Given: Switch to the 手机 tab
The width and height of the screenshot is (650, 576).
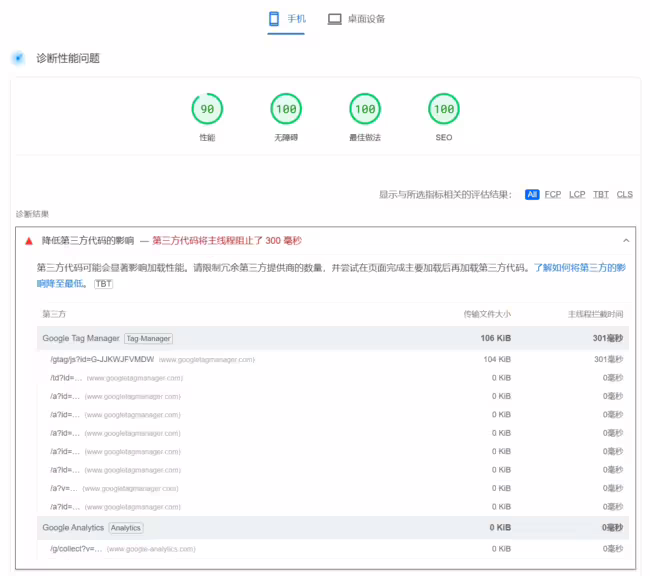Looking at the screenshot, I should (286, 19).
